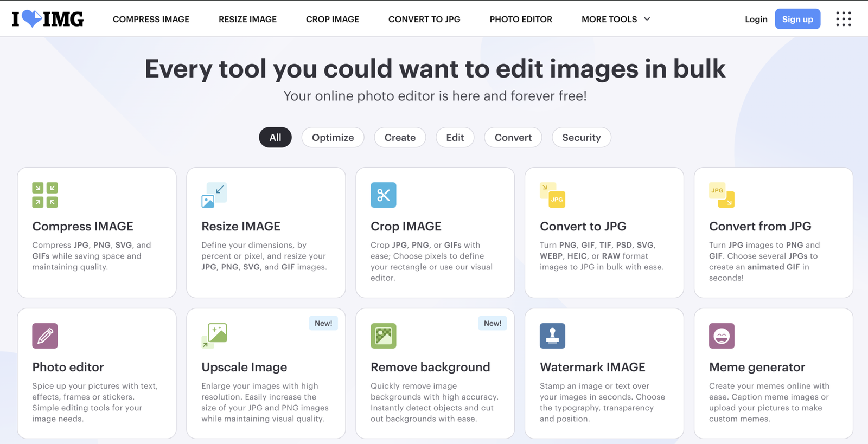This screenshot has height=444, width=868.
Task: Click the Resize IMAGE tool icon
Action: pyautogui.click(x=214, y=195)
